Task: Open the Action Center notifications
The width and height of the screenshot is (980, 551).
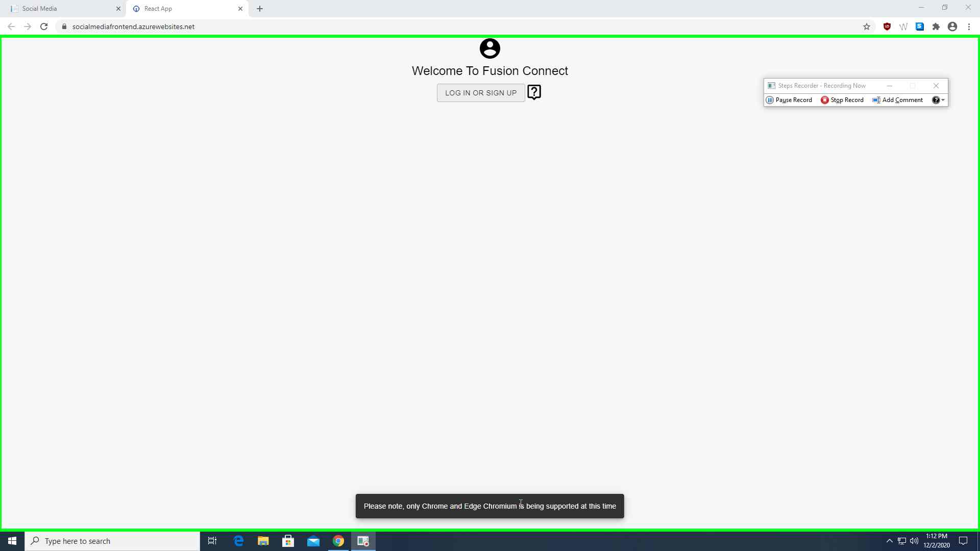Action: (x=963, y=541)
